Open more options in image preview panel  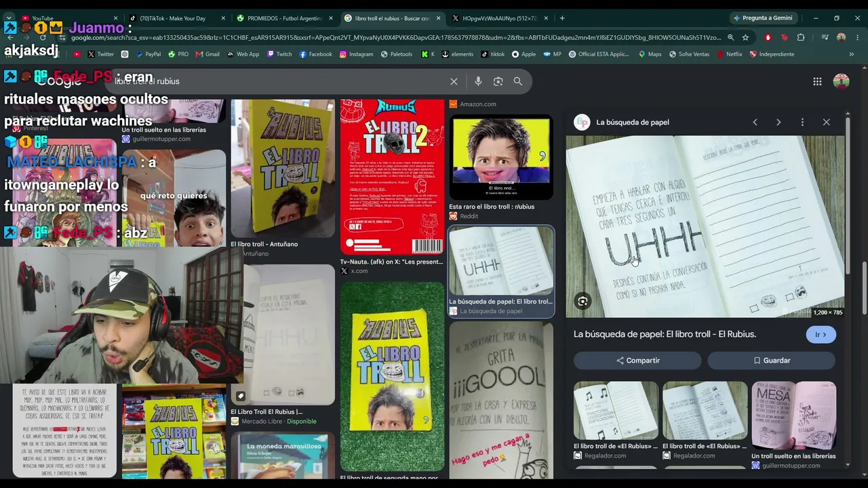click(x=802, y=122)
